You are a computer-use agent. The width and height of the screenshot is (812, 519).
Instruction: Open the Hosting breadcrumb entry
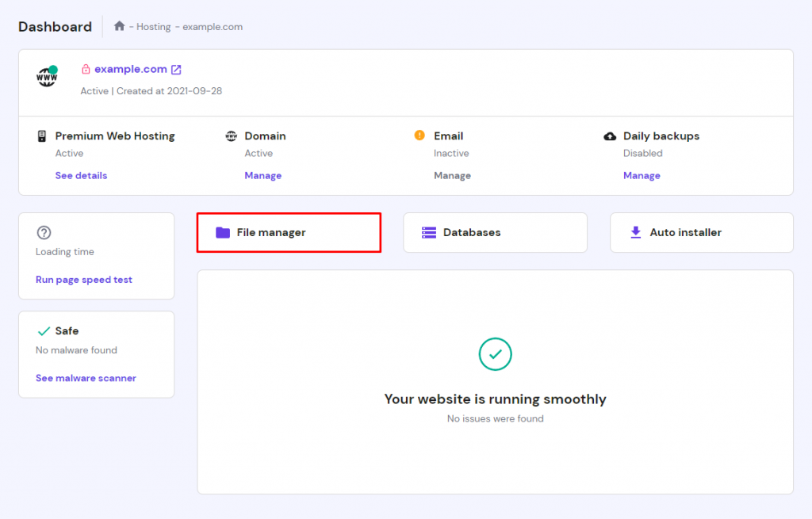click(x=152, y=26)
